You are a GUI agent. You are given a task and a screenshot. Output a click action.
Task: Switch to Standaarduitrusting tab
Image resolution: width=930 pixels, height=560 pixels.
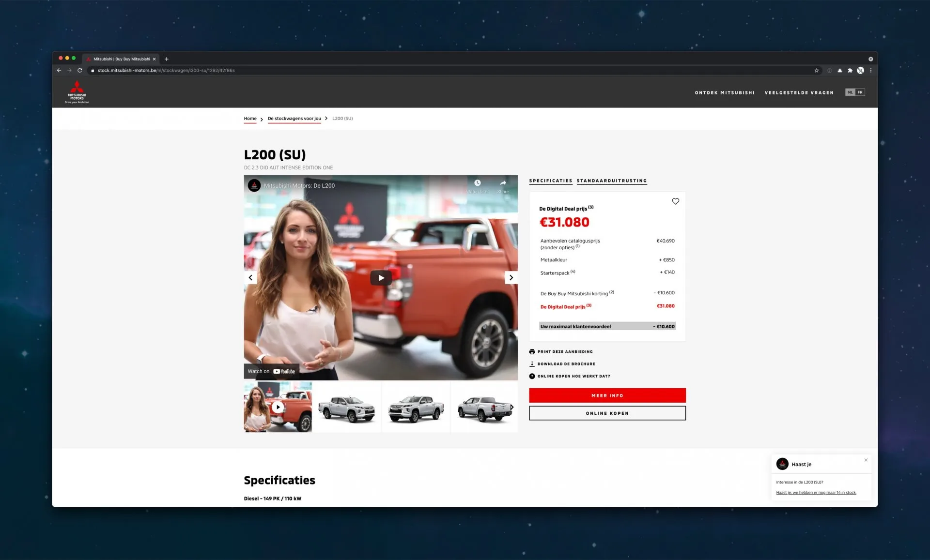pyautogui.click(x=612, y=181)
